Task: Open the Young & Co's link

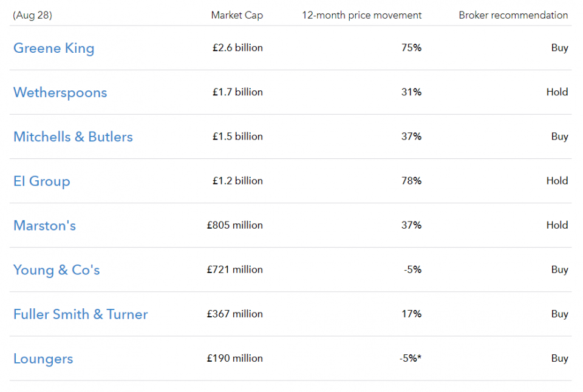Action: (56, 270)
